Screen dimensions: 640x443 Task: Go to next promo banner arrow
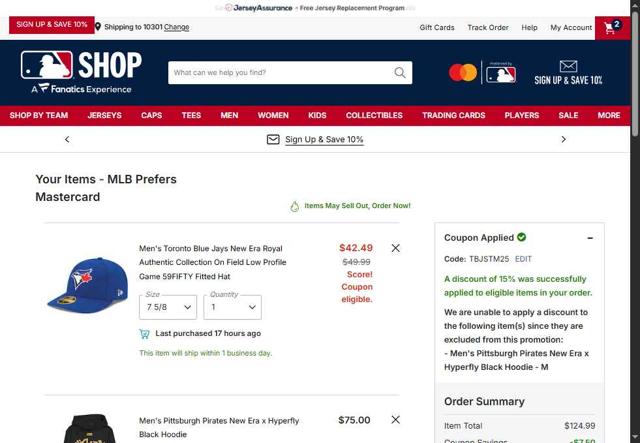[x=563, y=139]
